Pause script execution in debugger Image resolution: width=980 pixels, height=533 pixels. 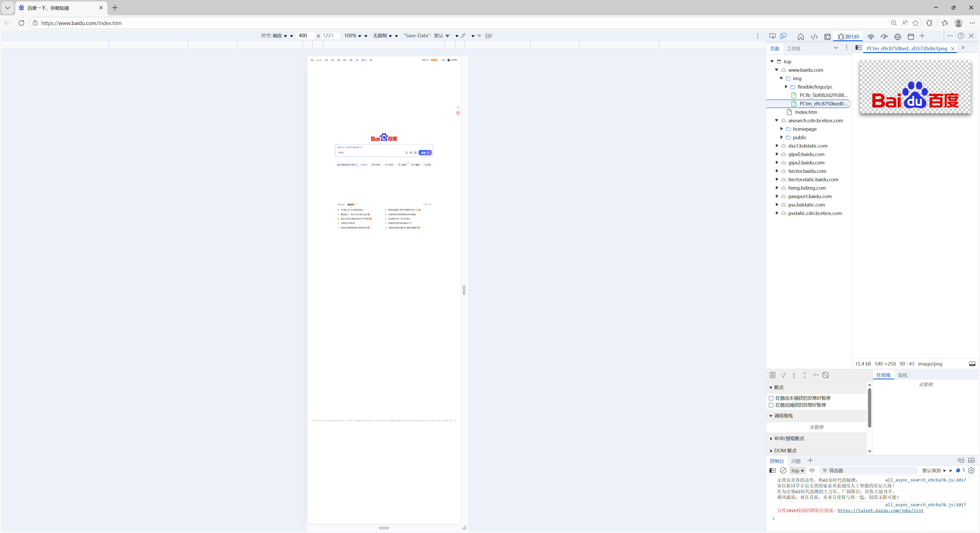coord(772,375)
